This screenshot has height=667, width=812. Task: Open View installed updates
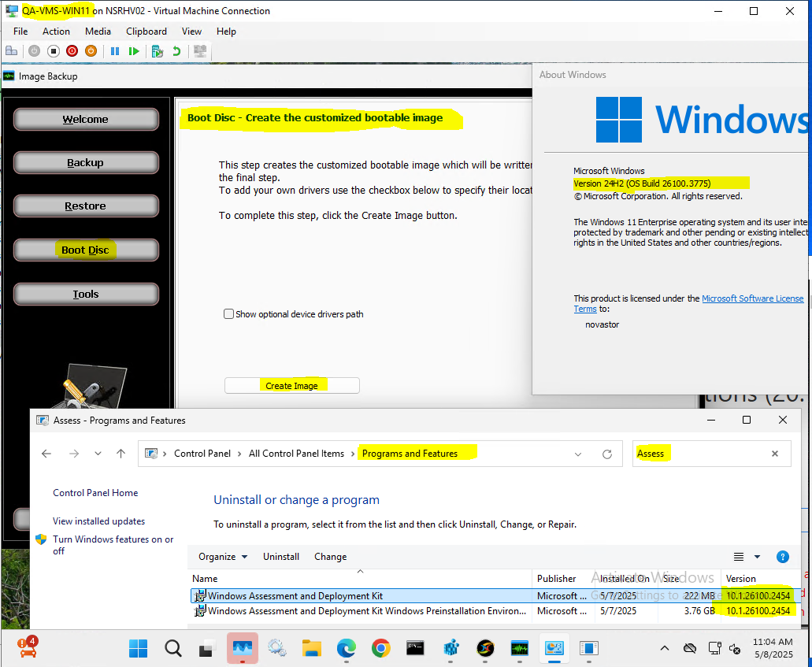click(99, 521)
